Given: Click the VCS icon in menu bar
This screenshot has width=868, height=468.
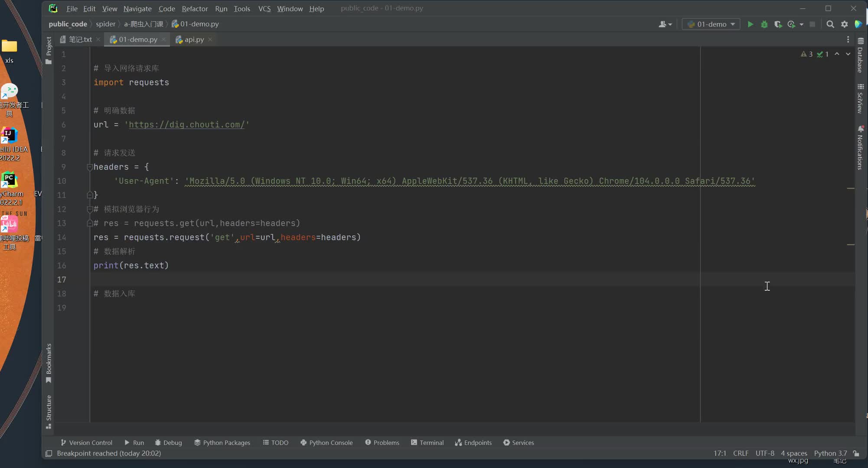Looking at the screenshot, I should coord(264,8).
